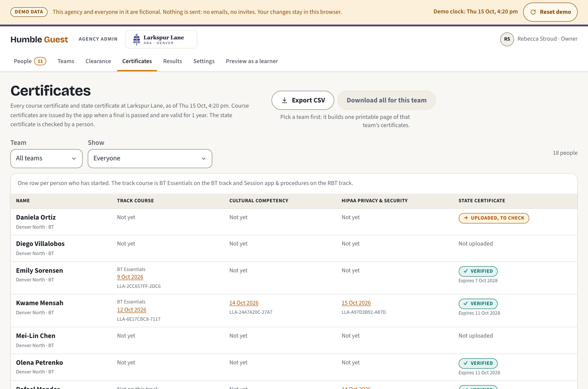The height and width of the screenshot is (389, 588).
Task: Open the Show dropdown set to Everyone
Action: (x=150, y=159)
